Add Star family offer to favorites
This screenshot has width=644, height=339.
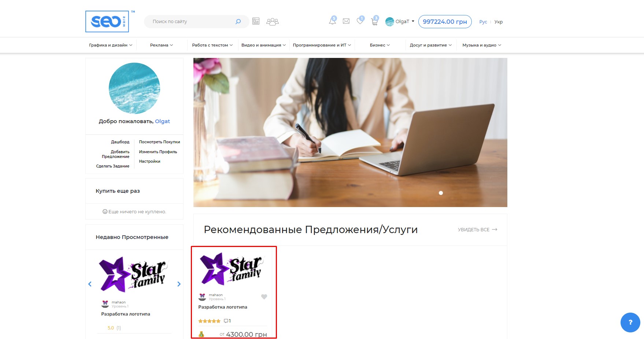[264, 297]
